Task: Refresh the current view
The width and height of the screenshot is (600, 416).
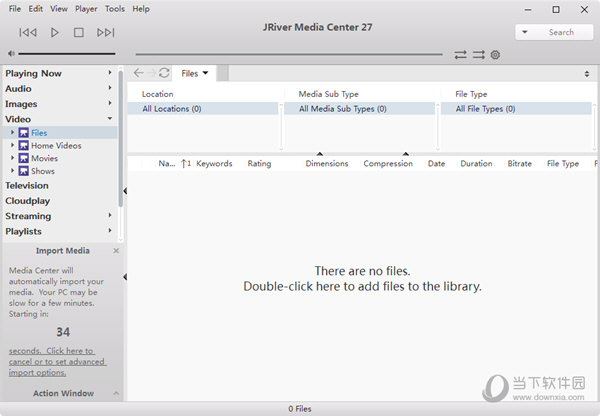Action: 164,72
